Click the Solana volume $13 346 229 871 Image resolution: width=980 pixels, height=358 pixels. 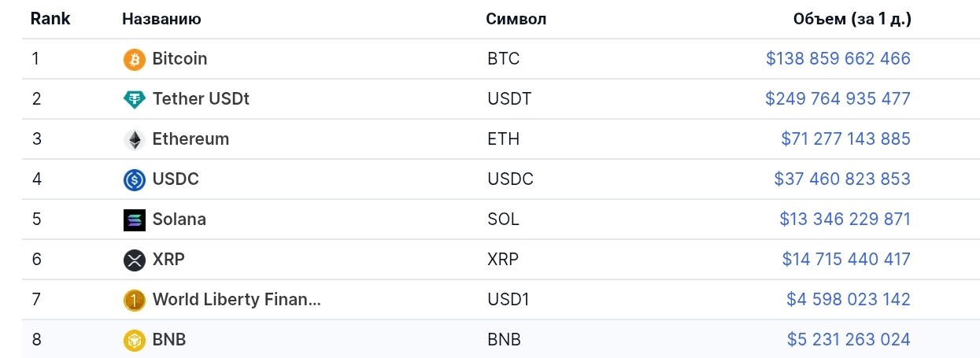(x=845, y=220)
